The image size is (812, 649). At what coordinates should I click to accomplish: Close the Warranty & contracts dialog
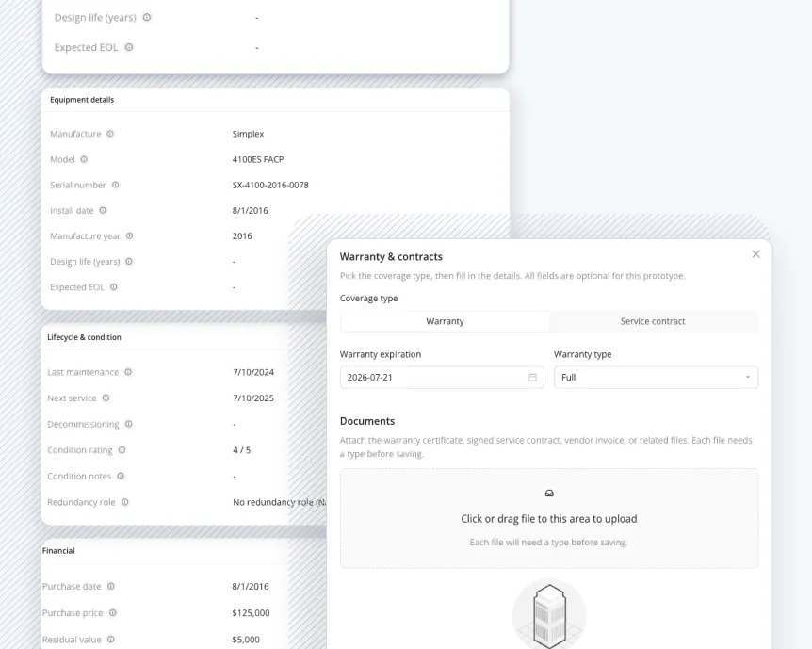point(756,254)
